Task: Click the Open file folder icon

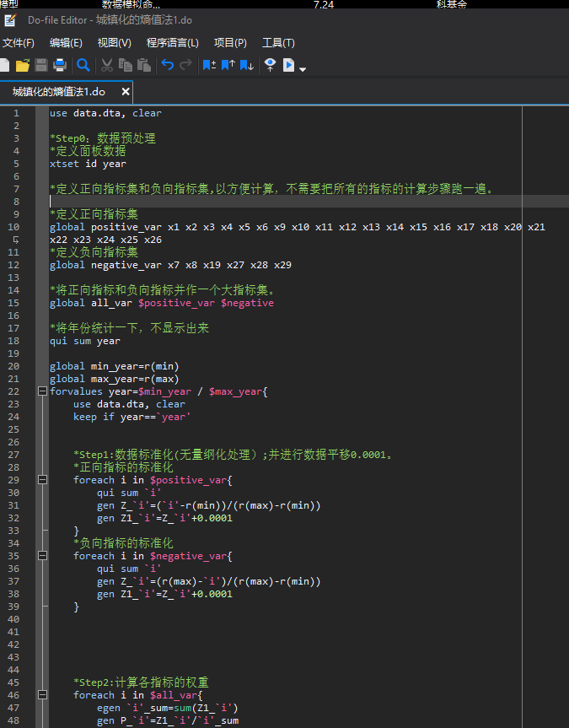Action: (23, 65)
